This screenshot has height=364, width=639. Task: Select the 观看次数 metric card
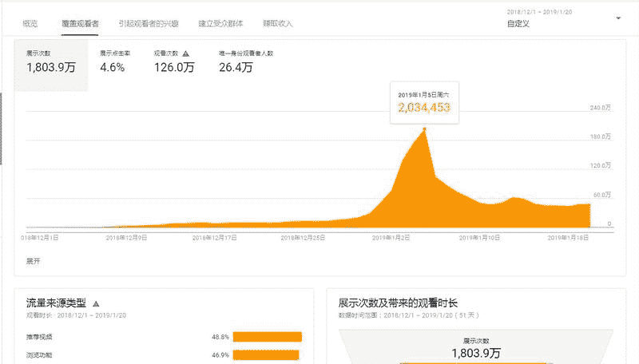pyautogui.click(x=173, y=63)
